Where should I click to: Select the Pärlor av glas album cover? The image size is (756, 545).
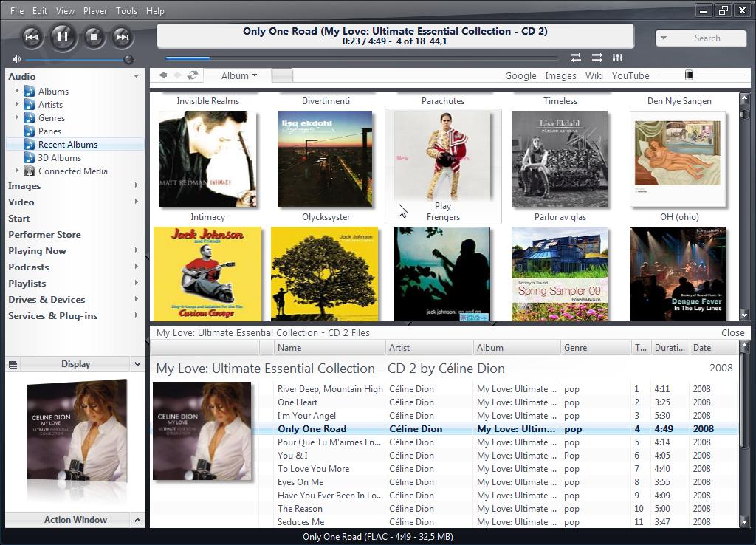[x=560, y=159]
